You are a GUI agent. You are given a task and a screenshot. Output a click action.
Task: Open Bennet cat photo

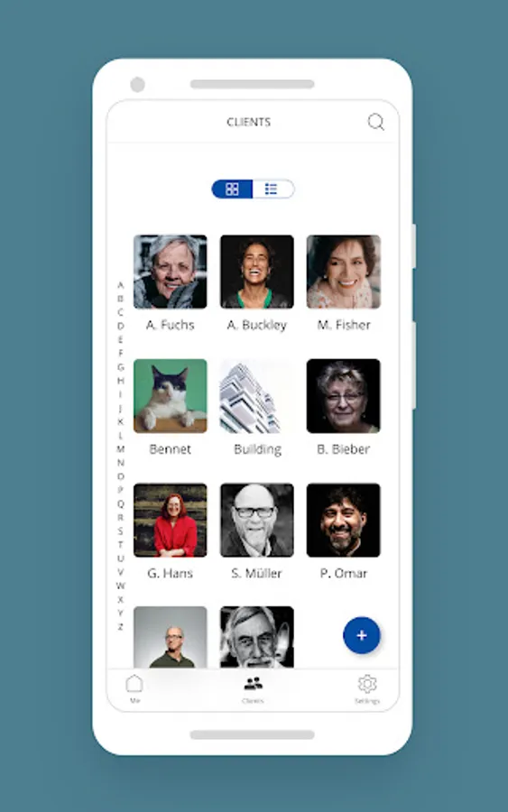tap(171, 396)
